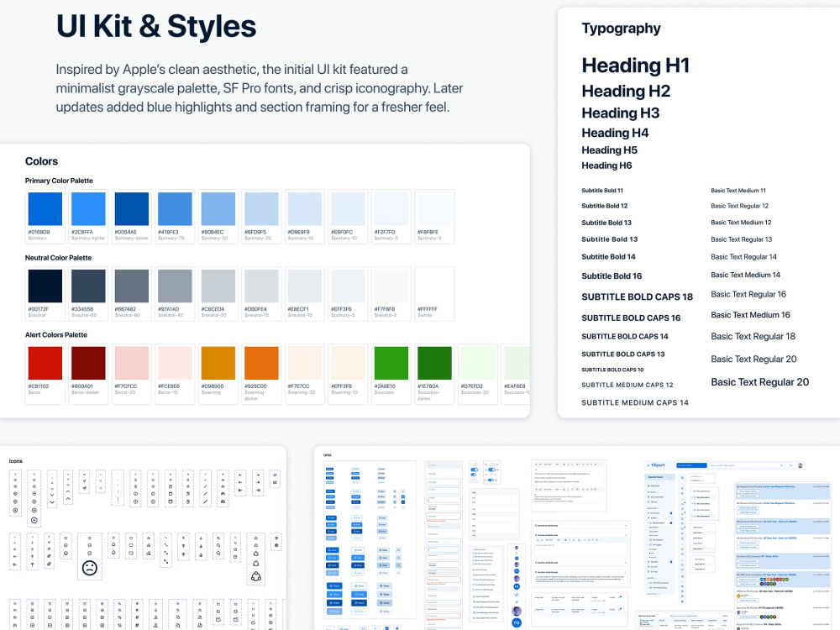The width and height of the screenshot is (840, 630).
Task: Select the $neutral-20 swatch
Action: [218, 286]
